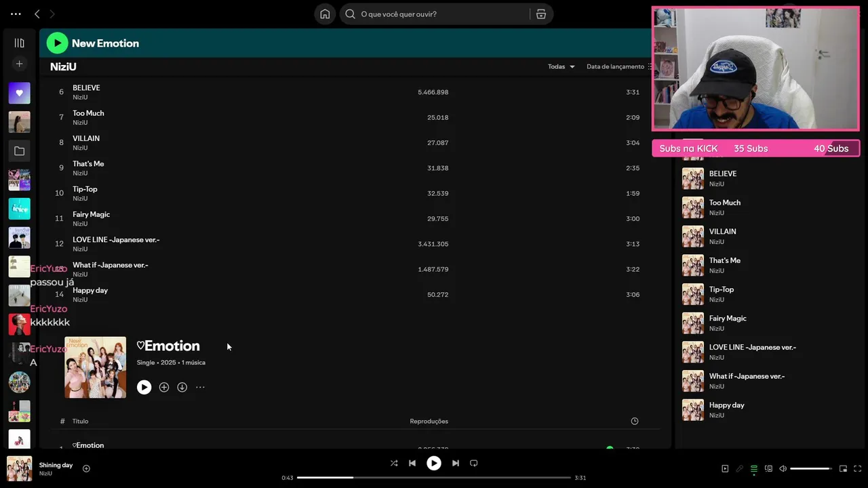This screenshot has width=868, height=488.
Task: Open connect to a device icon
Action: tap(768, 468)
